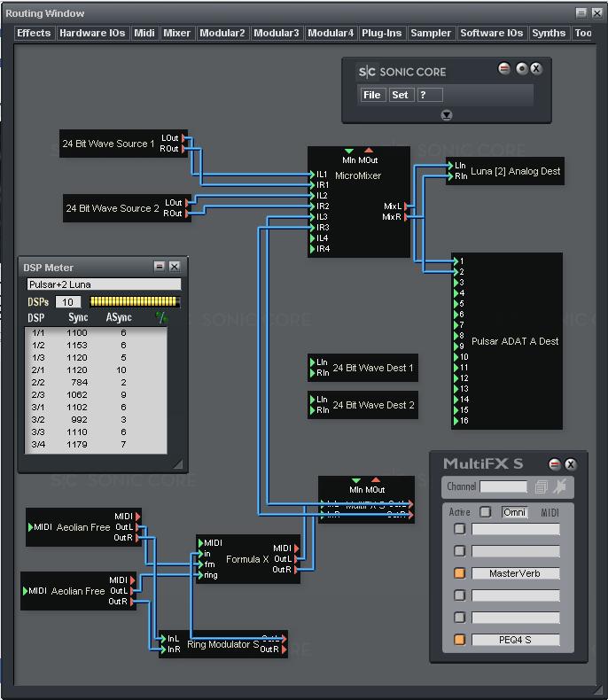Click Formula X ring input port
The image size is (608, 700).
(200, 575)
